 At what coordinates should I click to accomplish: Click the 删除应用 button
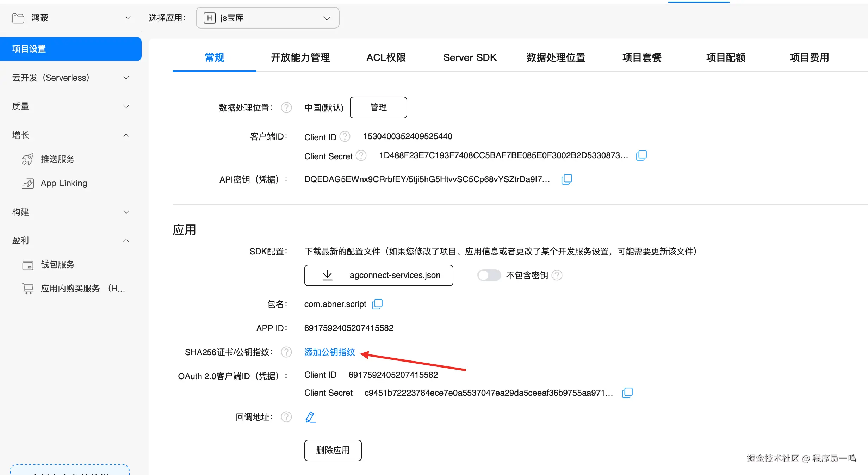[333, 450]
